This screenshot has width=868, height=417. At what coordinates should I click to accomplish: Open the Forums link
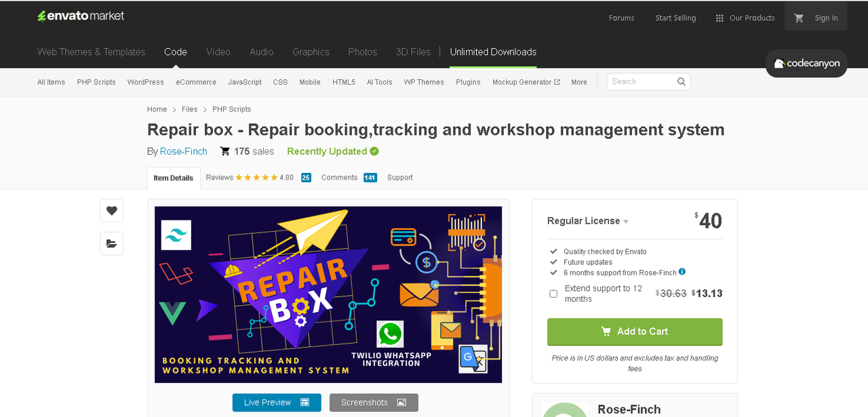[621, 18]
